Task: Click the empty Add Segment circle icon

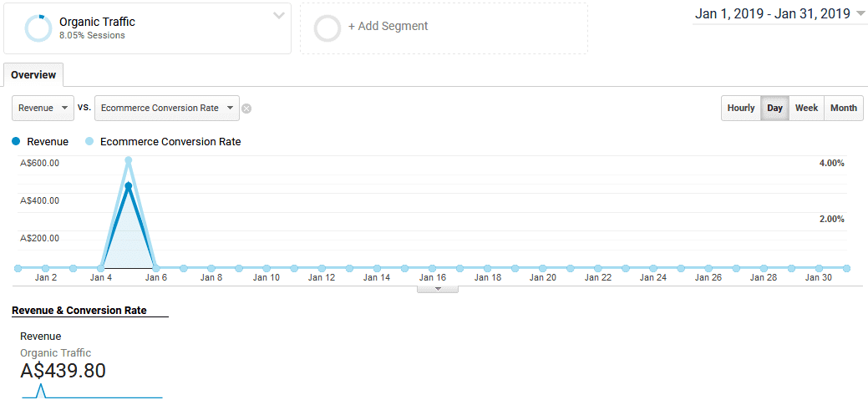Action: 327,28
